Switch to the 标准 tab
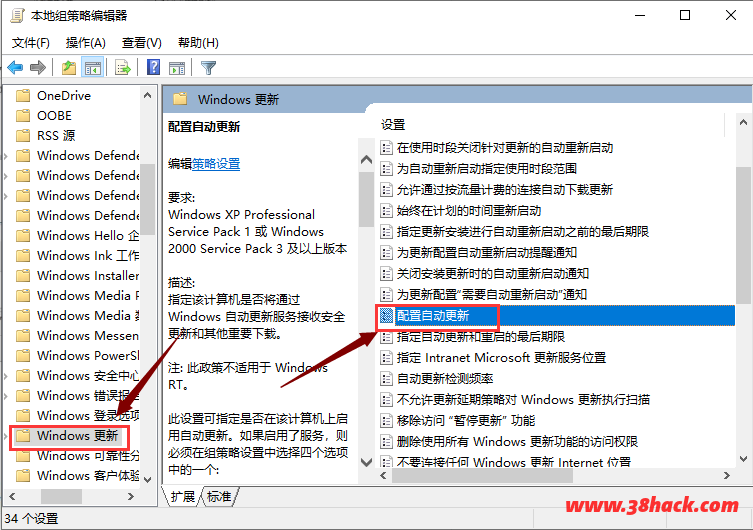 click(219, 497)
